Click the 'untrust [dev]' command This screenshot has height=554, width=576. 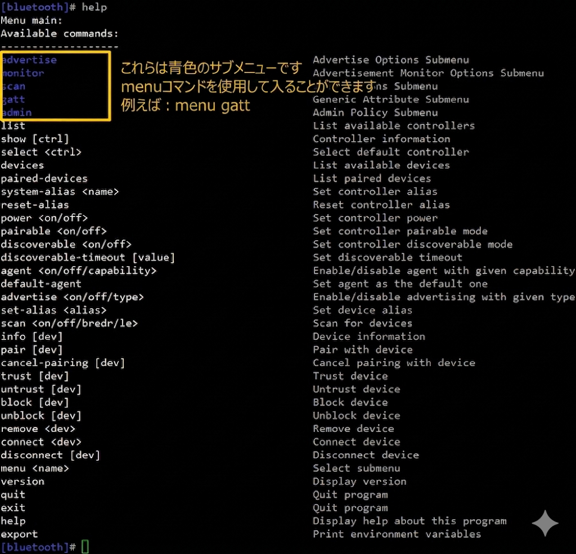click(41, 390)
